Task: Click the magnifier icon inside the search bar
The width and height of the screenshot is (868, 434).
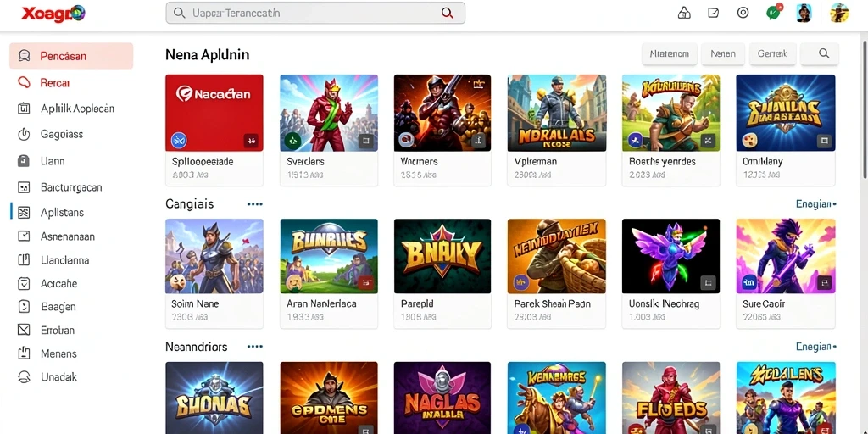Action: [x=448, y=13]
